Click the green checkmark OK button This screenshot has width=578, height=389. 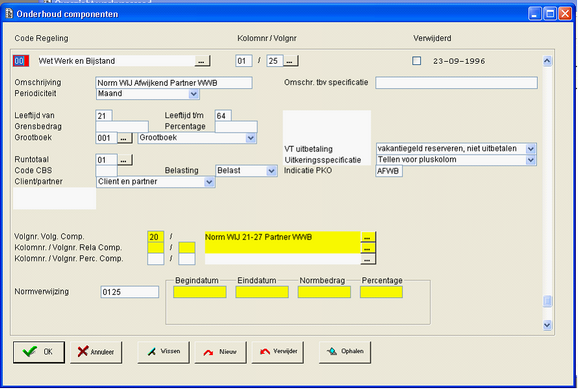39,352
